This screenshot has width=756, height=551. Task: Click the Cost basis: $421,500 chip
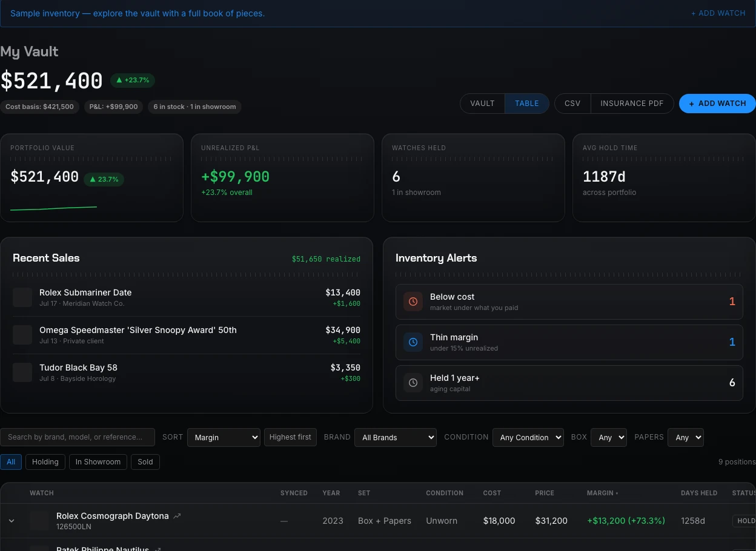coord(39,107)
